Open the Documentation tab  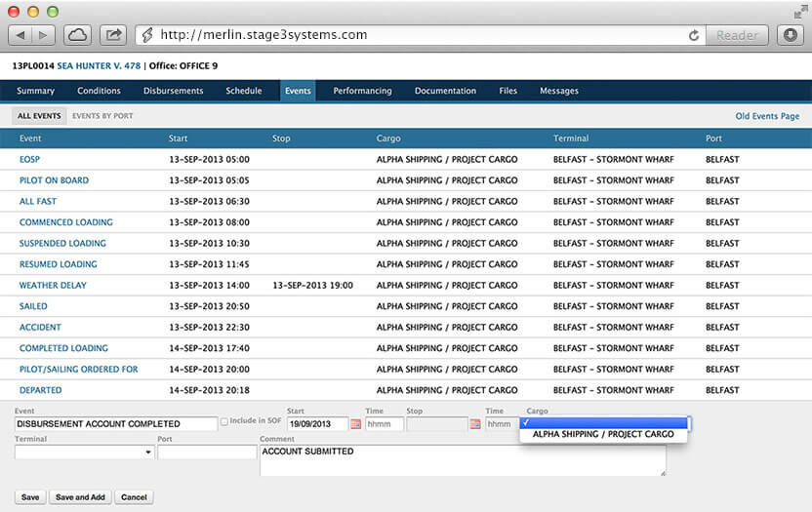(445, 91)
